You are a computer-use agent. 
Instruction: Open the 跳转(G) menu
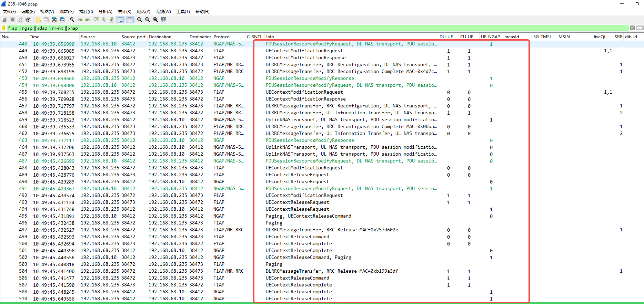click(x=67, y=12)
